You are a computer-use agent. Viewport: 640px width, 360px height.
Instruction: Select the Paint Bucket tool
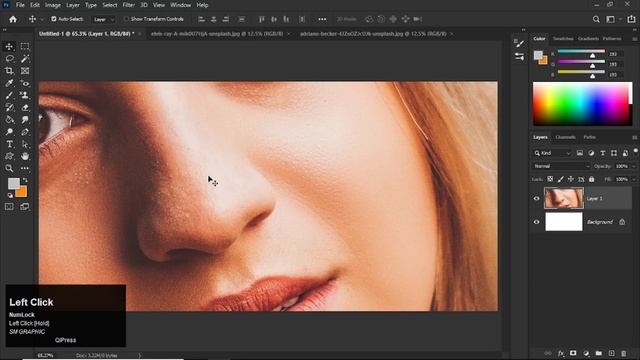(x=9, y=120)
